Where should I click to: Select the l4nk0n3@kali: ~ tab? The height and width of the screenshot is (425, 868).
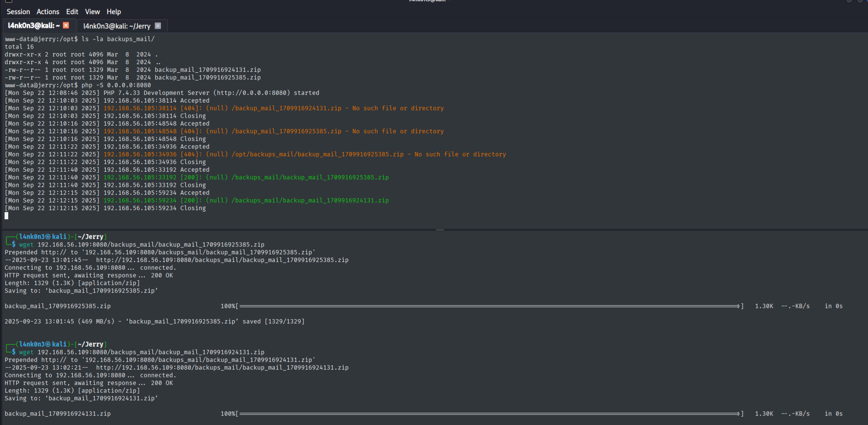33,26
